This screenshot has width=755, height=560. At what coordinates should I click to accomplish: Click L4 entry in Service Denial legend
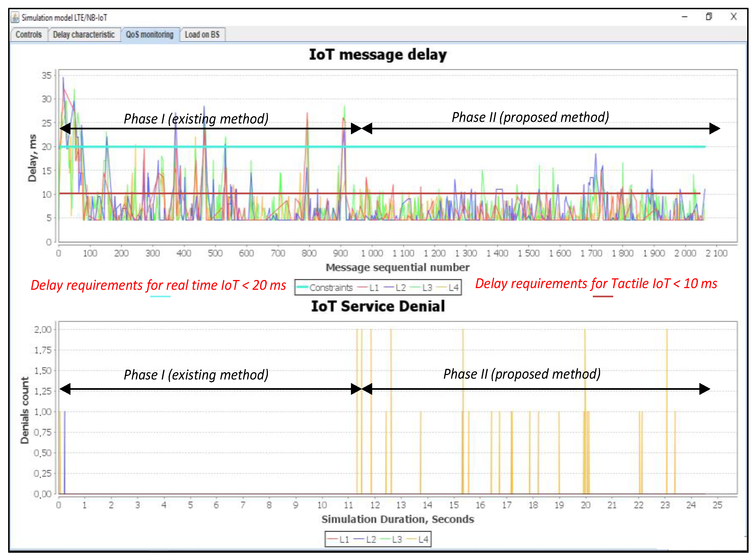pyautogui.click(x=423, y=539)
